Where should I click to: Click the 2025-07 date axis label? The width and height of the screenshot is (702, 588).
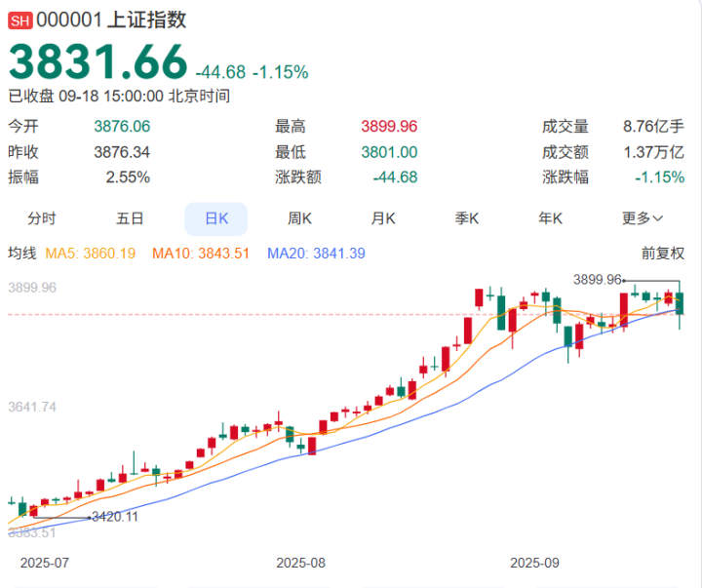[45, 563]
